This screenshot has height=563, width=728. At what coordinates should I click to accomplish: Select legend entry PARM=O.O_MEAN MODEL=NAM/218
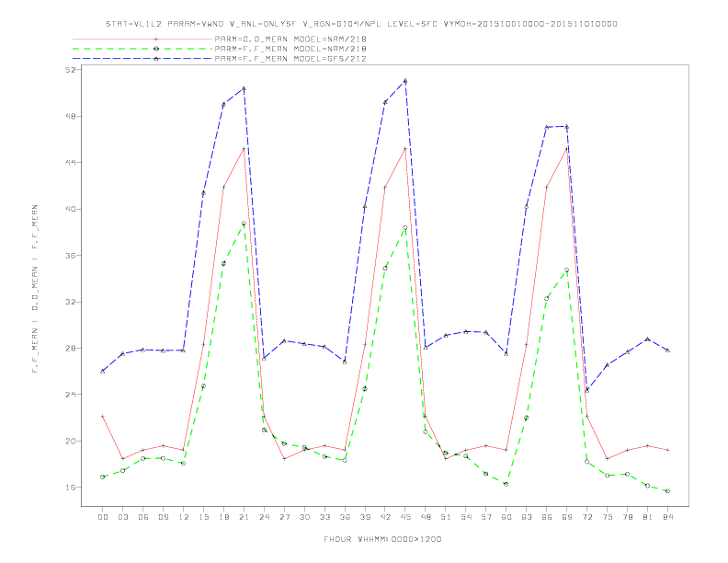[290, 39]
